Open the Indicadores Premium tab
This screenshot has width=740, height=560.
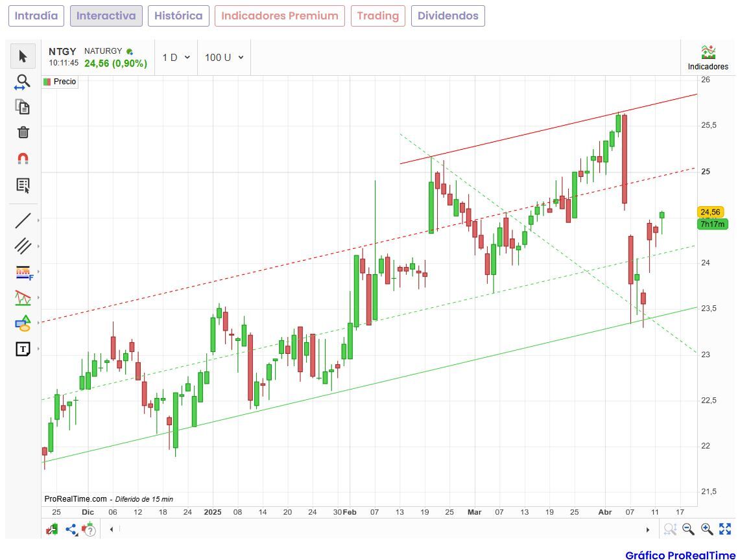(280, 16)
